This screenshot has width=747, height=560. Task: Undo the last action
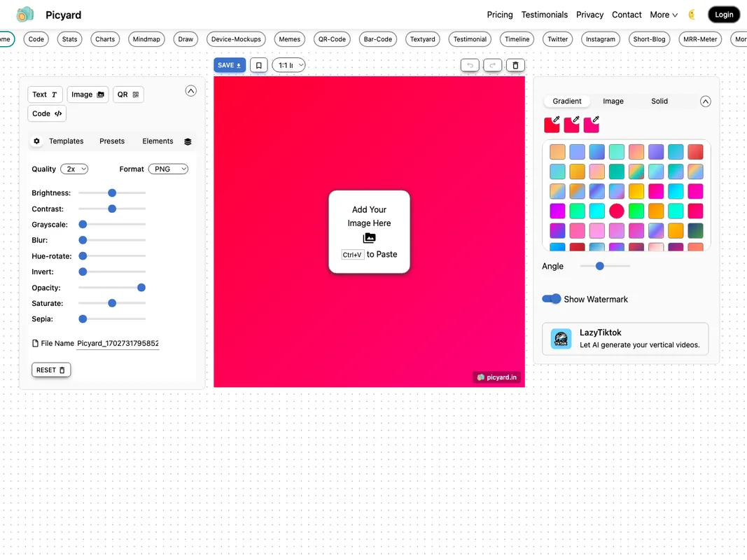coord(470,64)
